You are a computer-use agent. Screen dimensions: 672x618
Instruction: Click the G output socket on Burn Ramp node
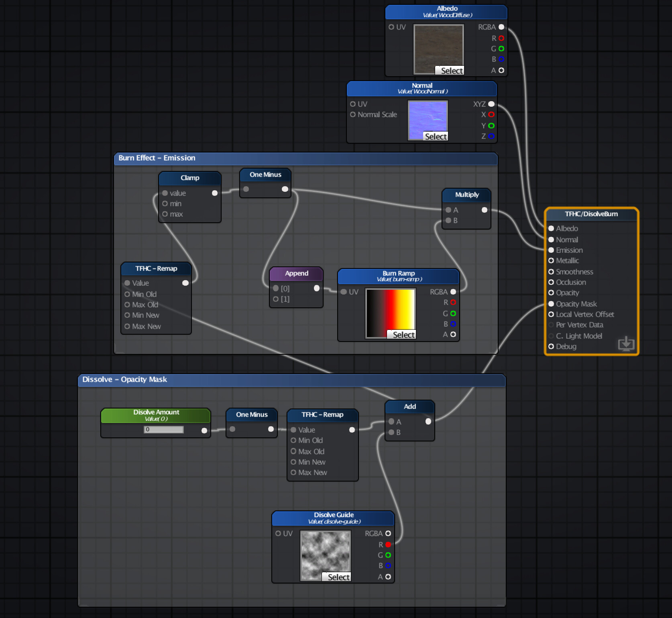(x=454, y=313)
